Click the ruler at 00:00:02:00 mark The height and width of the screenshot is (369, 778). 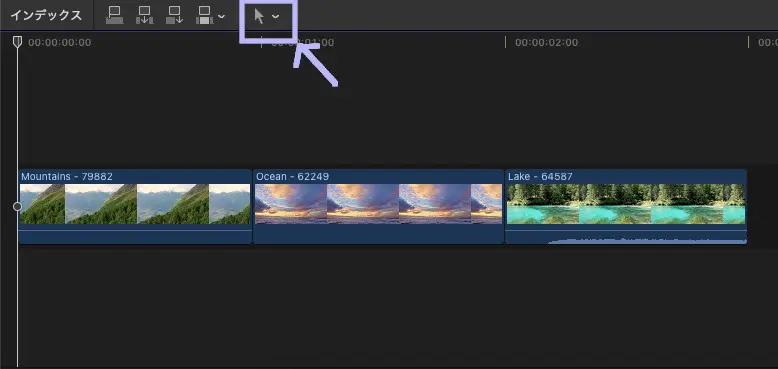coord(546,43)
